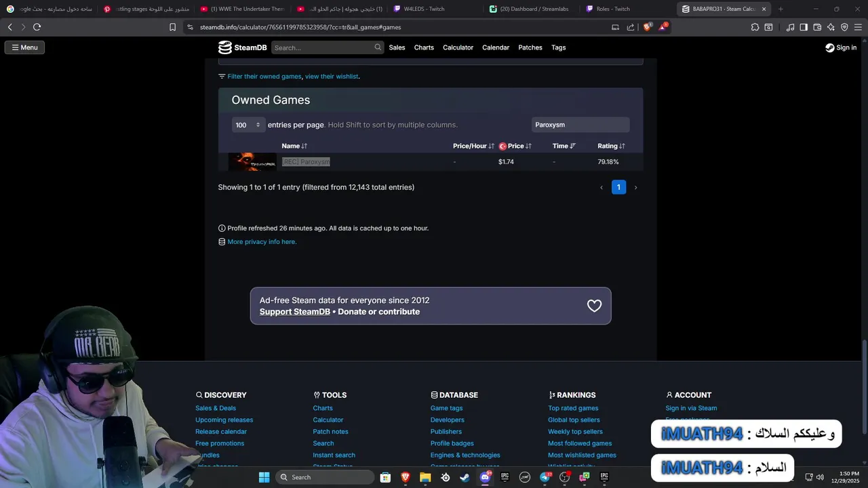Viewport: 868px width, 488px height.
Task: Click the Paroxysm table filter field
Action: click(x=580, y=125)
